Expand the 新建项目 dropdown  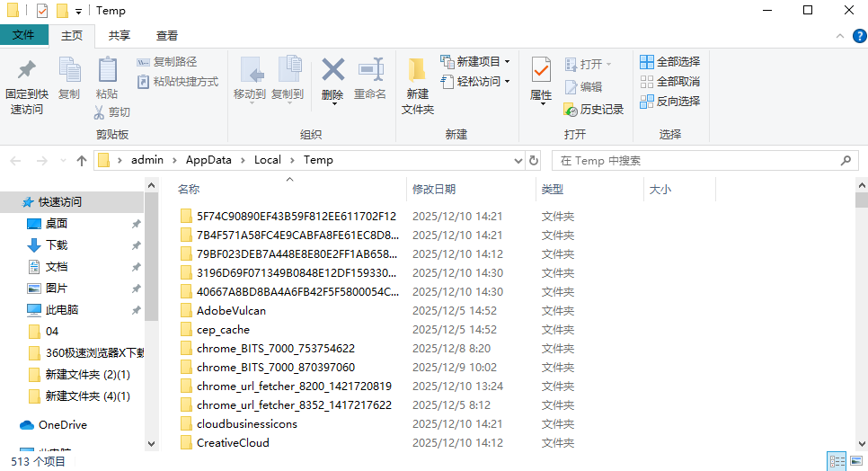pyautogui.click(x=507, y=61)
